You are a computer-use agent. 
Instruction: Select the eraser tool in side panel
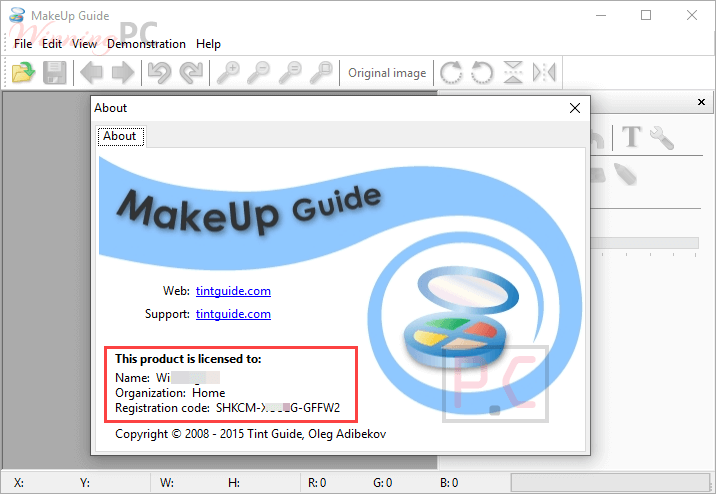click(598, 175)
